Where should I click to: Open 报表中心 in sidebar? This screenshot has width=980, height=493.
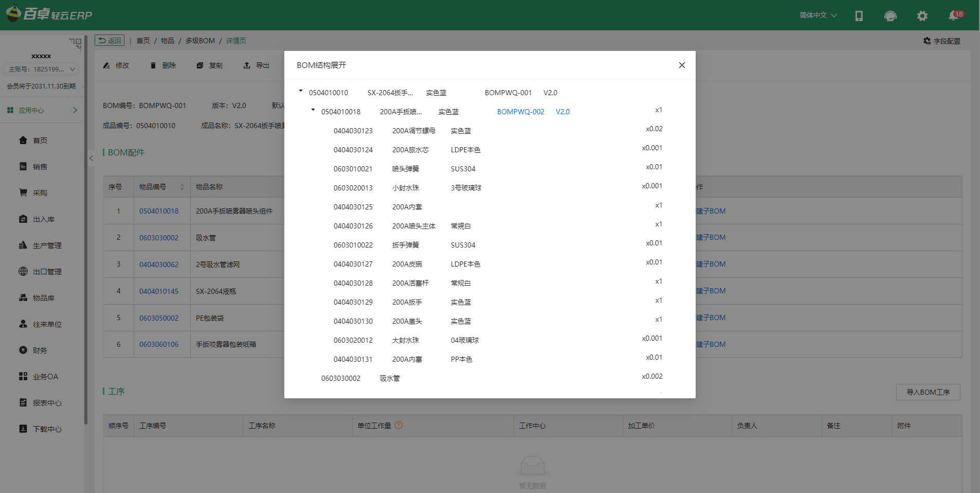(41, 403)
